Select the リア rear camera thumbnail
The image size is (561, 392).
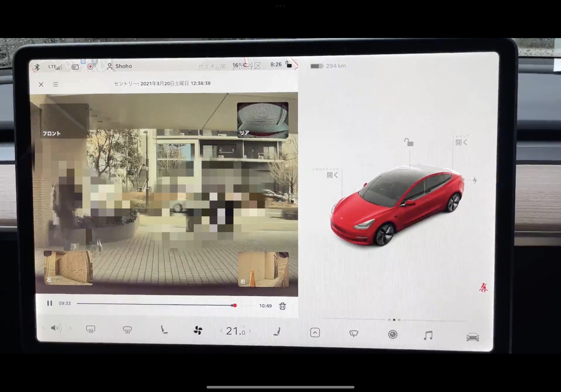pos(263,120)
